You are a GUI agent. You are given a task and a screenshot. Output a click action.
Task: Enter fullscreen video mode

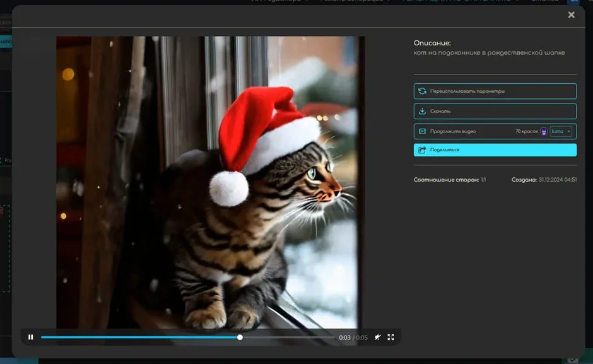pos(391,337)
